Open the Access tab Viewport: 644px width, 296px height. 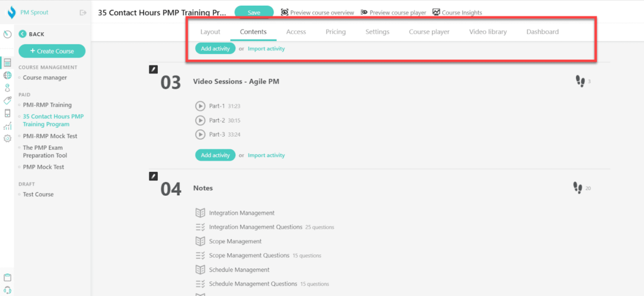click(296, 31)
